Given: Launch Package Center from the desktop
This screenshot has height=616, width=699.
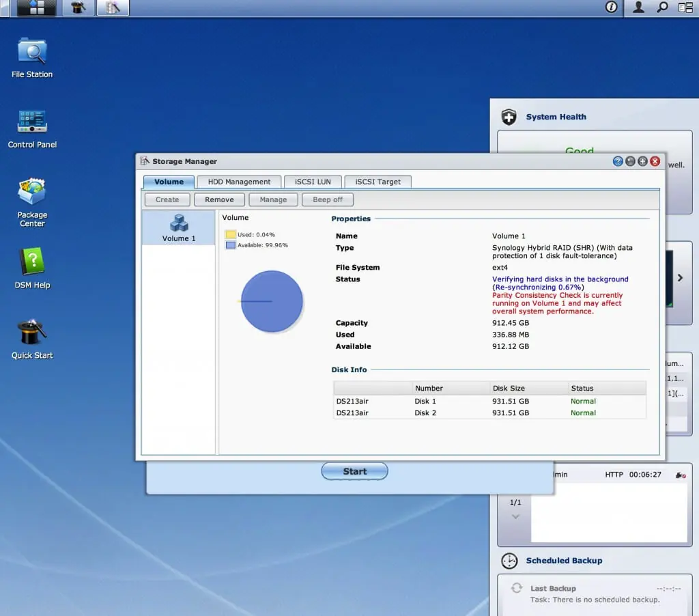Looking at the screenshot, I should coord(32,194).
